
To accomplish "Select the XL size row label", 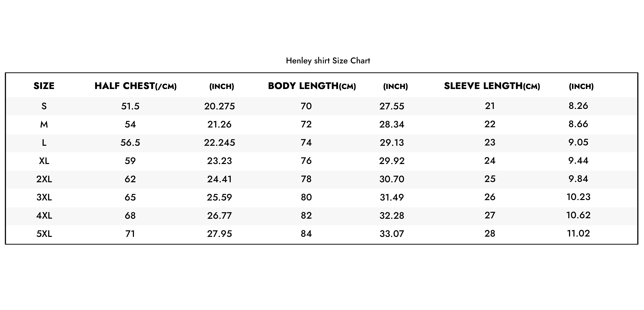I will 44,161.
